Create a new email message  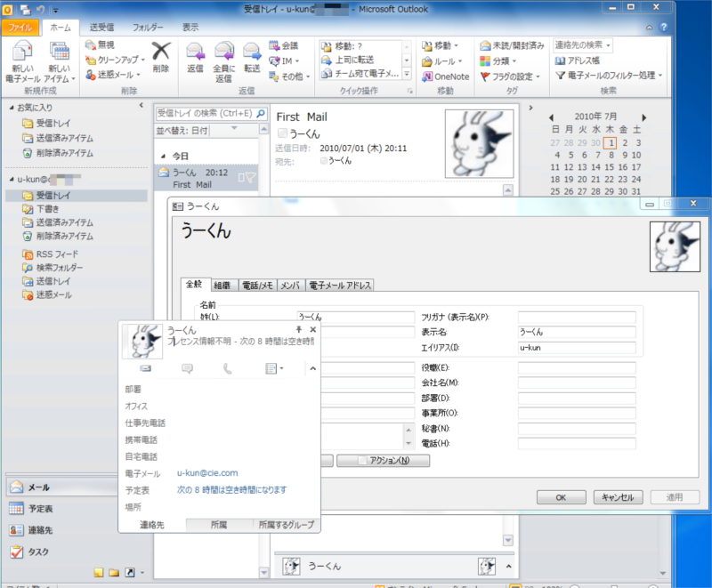click(22, 61)
